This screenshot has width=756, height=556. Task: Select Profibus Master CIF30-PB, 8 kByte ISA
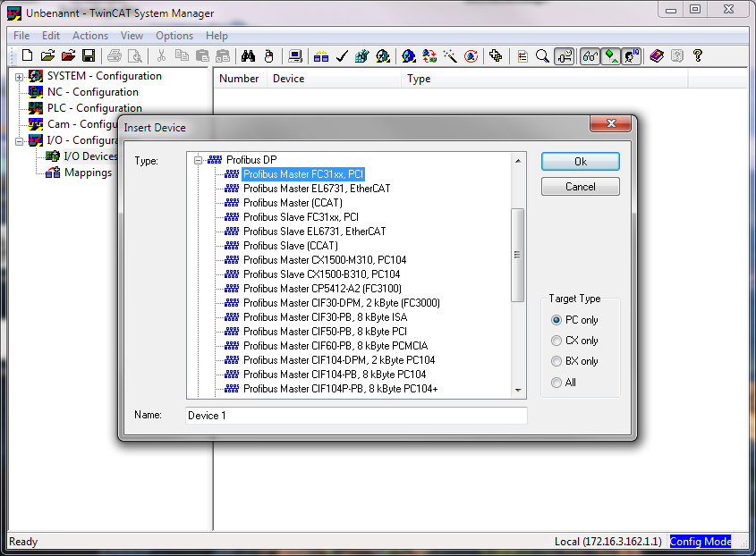(325, 317)
